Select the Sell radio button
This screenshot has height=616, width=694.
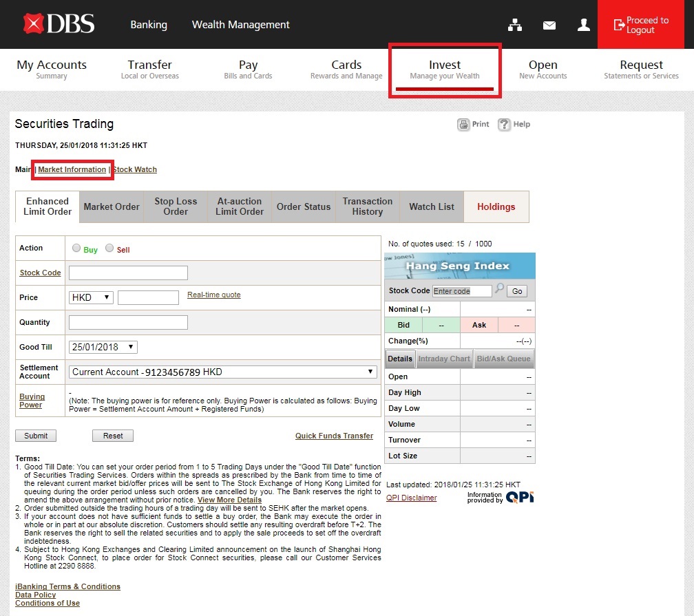point(109,248)
